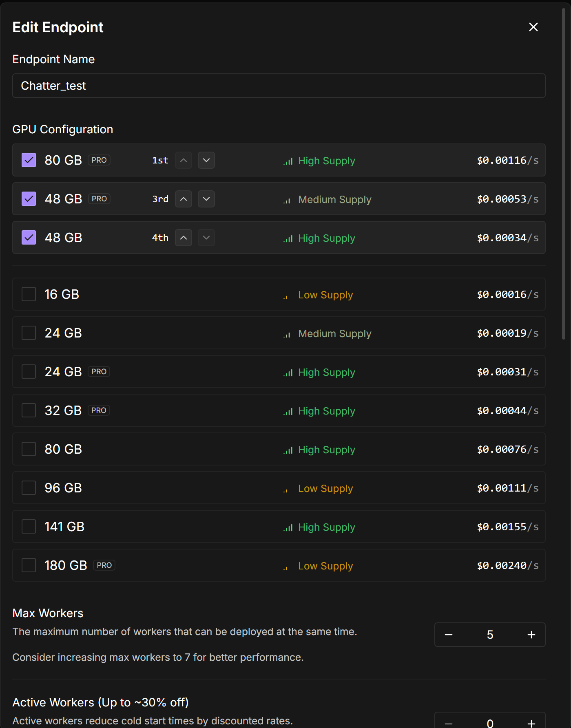Image resolution: width=571 pixels, height=728 pixels.
Task: Click the Max Workers value field
Action: (x=490, y=635)
